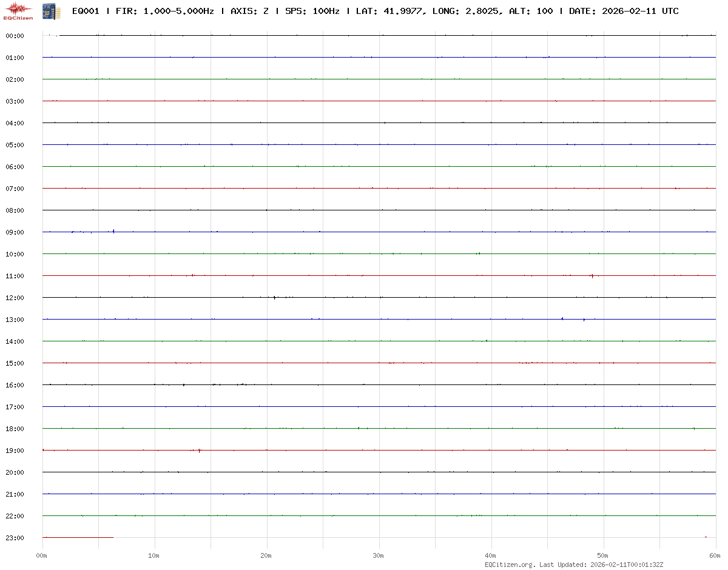Click the 50m tick label on axis
This screenshot has width=728, height=570.
(603, 555)
